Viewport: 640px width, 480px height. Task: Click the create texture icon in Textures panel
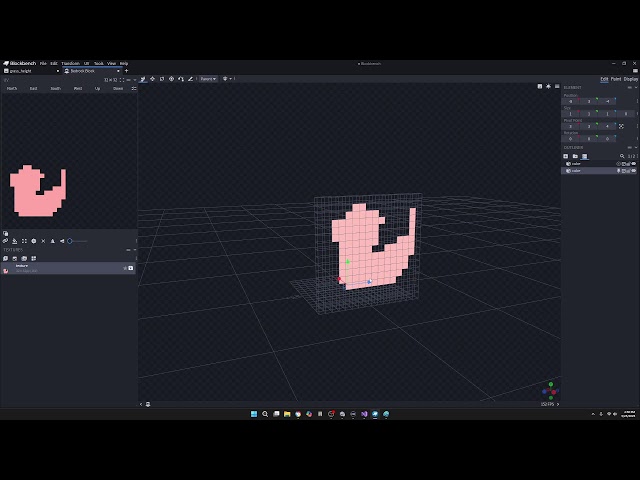tap(15, 258)
